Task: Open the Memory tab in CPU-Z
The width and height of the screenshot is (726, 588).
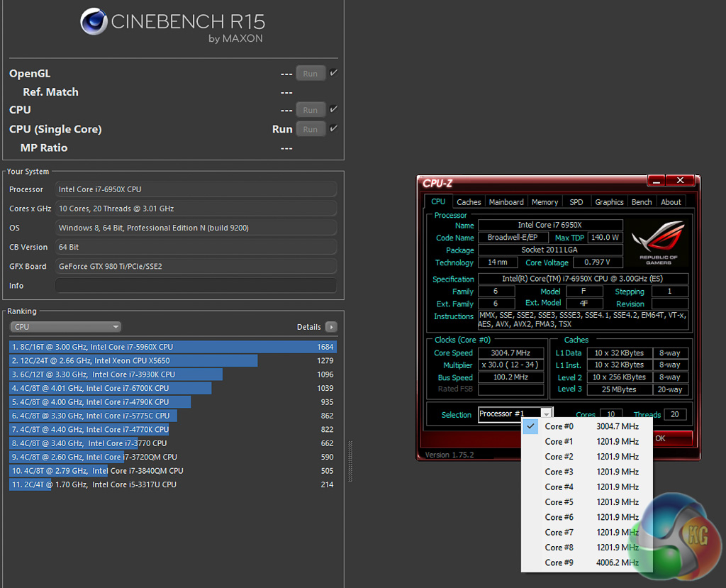Action: click(x=544, y=202)
